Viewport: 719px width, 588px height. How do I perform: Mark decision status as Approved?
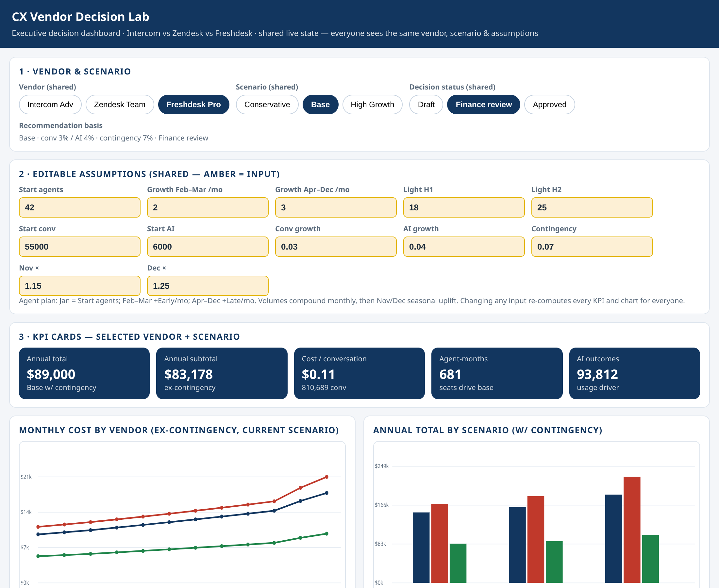(549, 104)
